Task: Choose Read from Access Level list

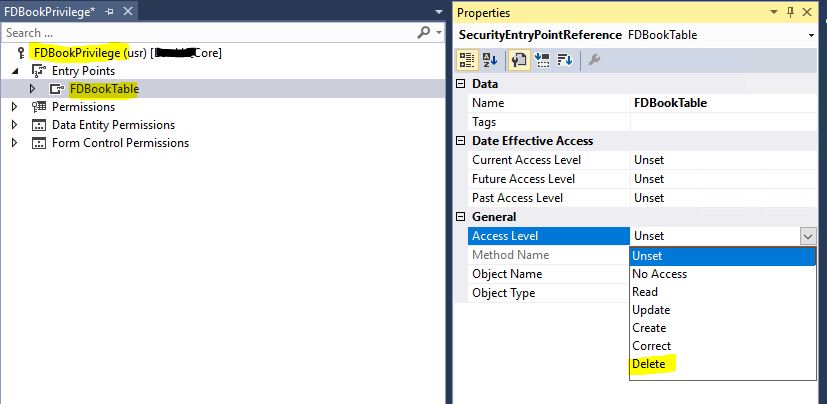Action: 645,292
